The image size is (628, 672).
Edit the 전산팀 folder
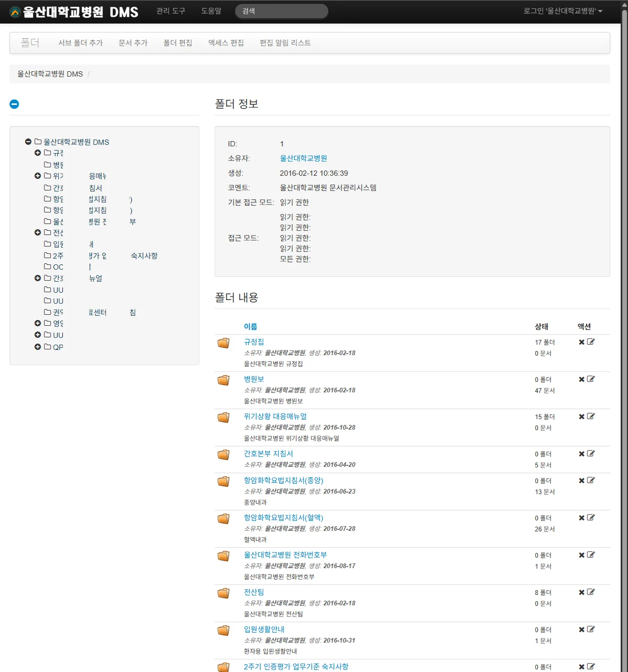[591, 592]
